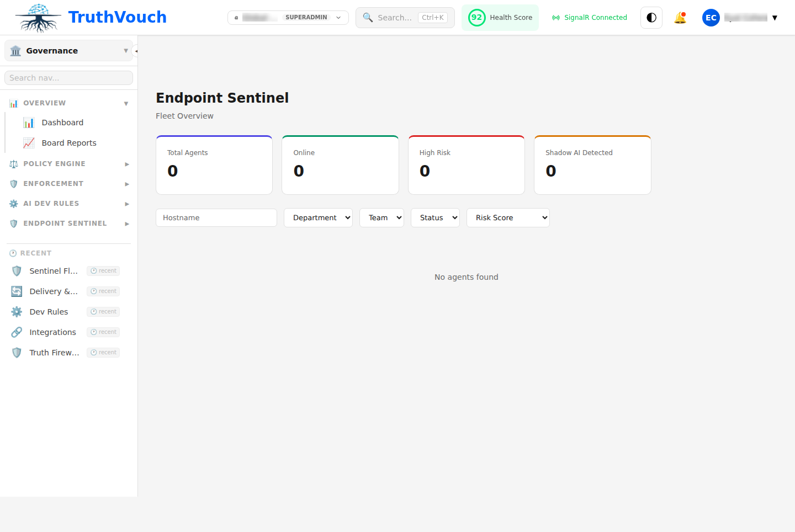The width and height of the screenshot is (795, 532).
Task: Toggle dark mode
Action: [x=651, y=17]
